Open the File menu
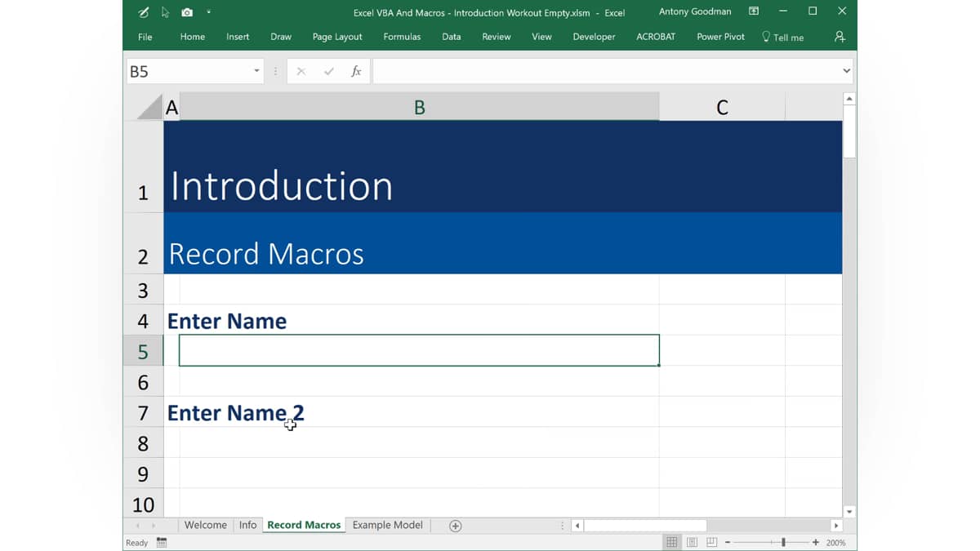980x551 pixels. 145,37
